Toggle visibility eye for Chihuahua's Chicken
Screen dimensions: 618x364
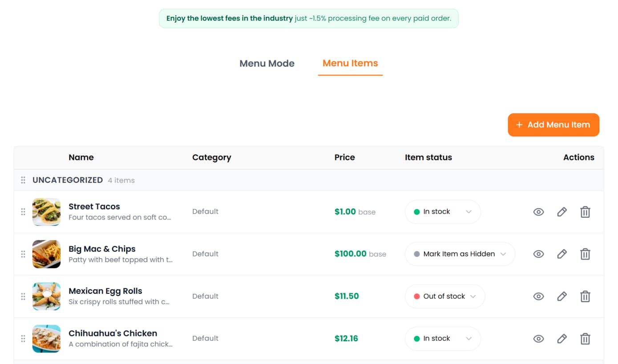[x=538, y=339]
